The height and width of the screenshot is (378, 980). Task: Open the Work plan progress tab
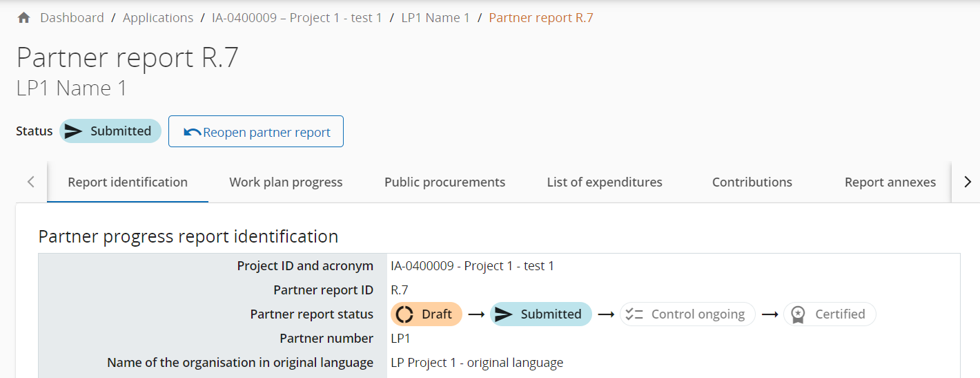(x=286, y=182)
